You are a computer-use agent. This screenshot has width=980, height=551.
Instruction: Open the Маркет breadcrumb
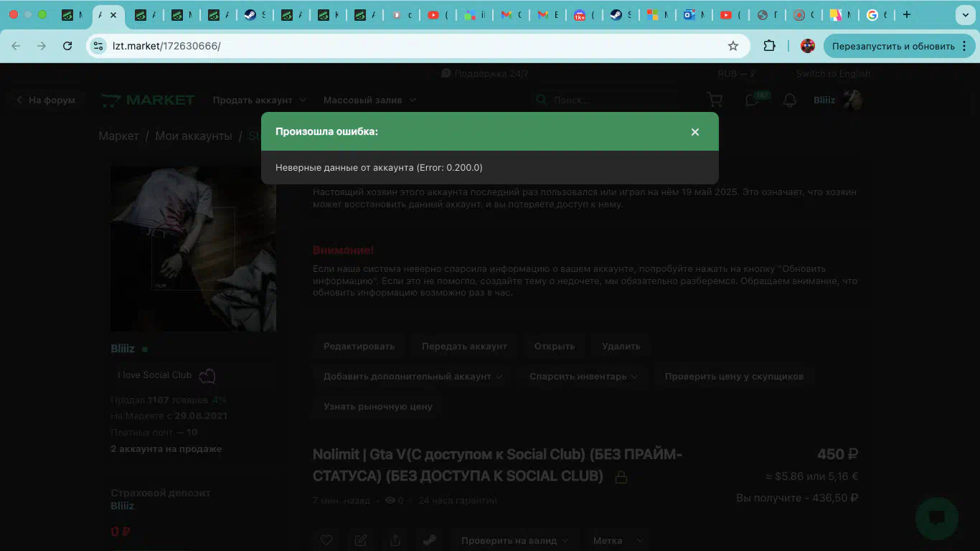(x=118, y=136)
